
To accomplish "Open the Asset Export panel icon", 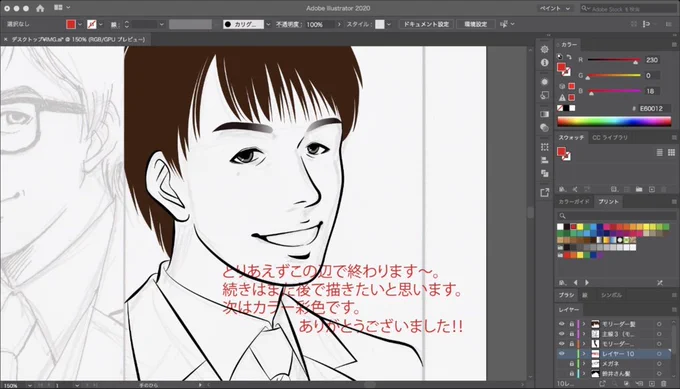I will [545, 193].
